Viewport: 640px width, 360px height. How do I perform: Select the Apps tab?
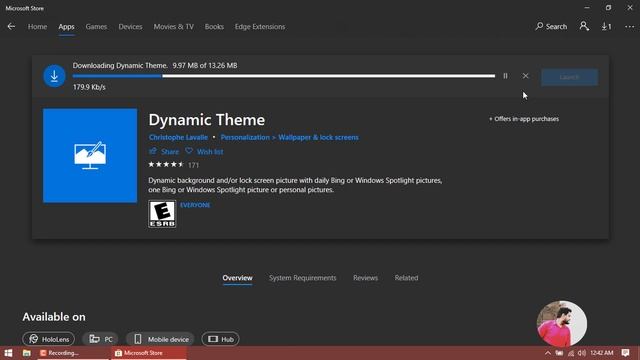[66, 27]
